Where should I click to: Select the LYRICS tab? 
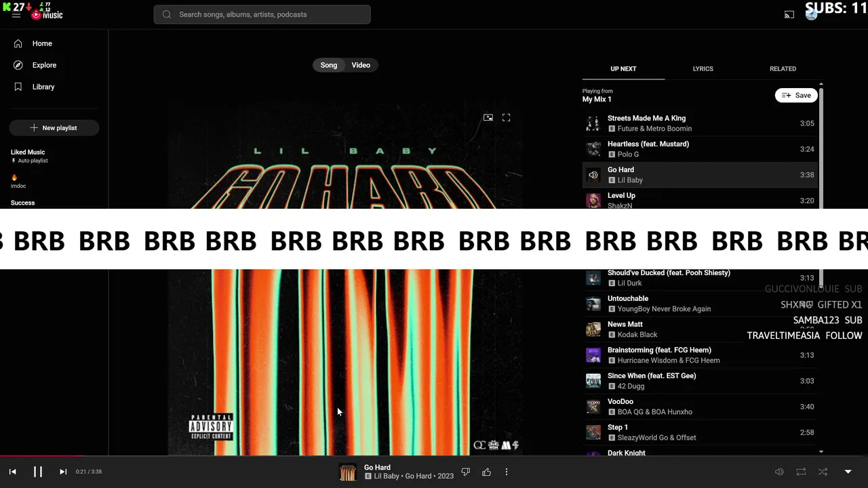703,68
